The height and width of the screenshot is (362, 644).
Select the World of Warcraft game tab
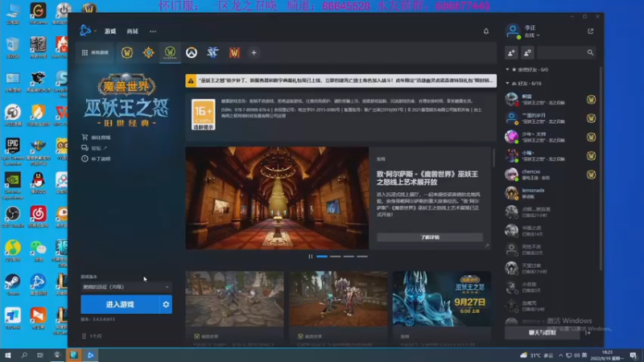coord(127,52)
